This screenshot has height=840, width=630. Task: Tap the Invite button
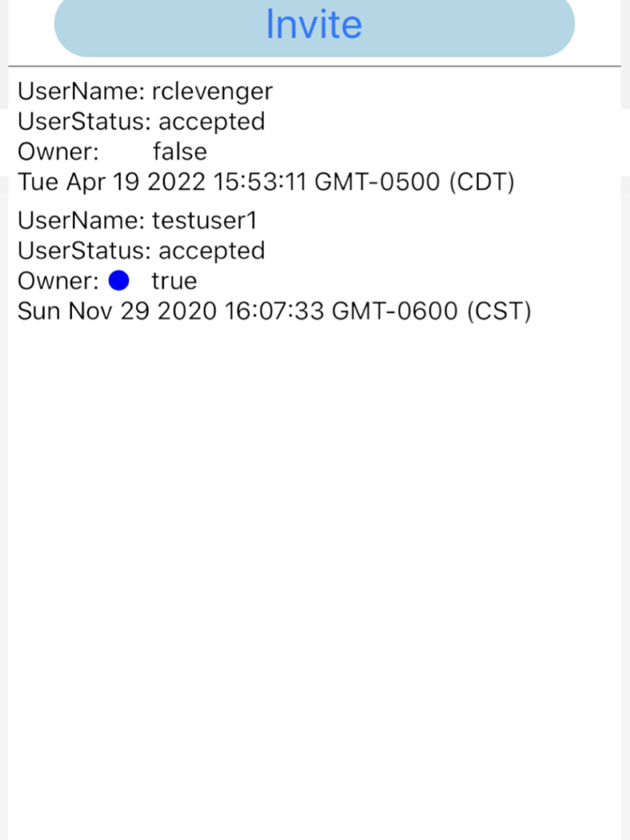point(314,25)
